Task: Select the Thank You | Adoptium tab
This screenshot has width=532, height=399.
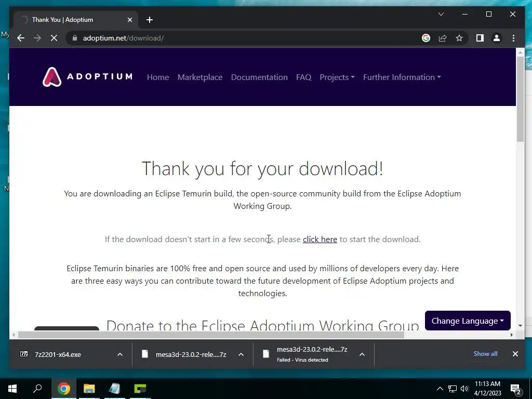Action: (x=76, y=20)
